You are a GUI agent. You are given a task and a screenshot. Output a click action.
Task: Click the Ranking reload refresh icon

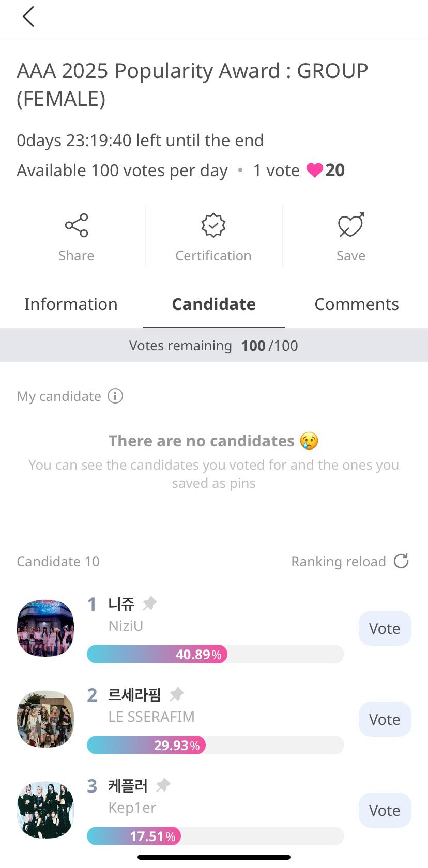coord(401,561)
